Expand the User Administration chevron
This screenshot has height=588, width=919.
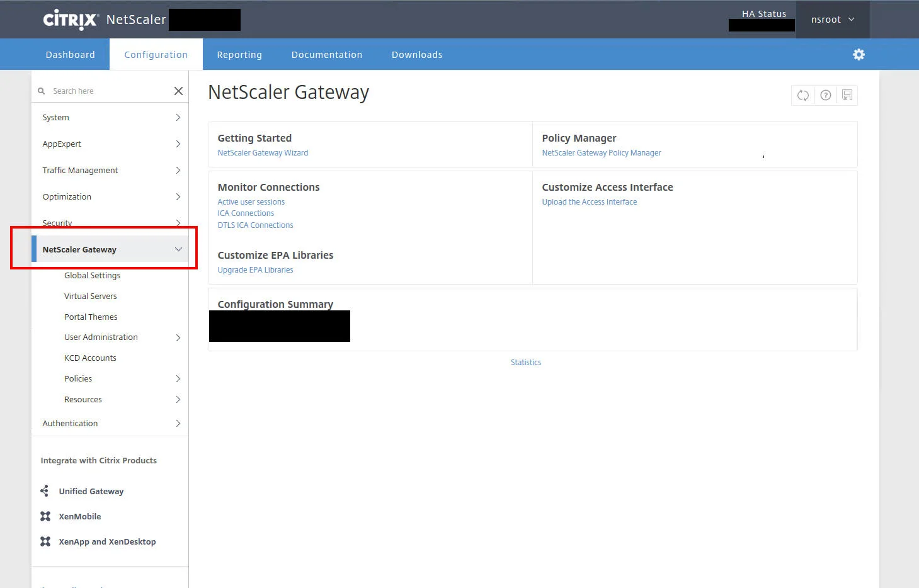point(178,337)
